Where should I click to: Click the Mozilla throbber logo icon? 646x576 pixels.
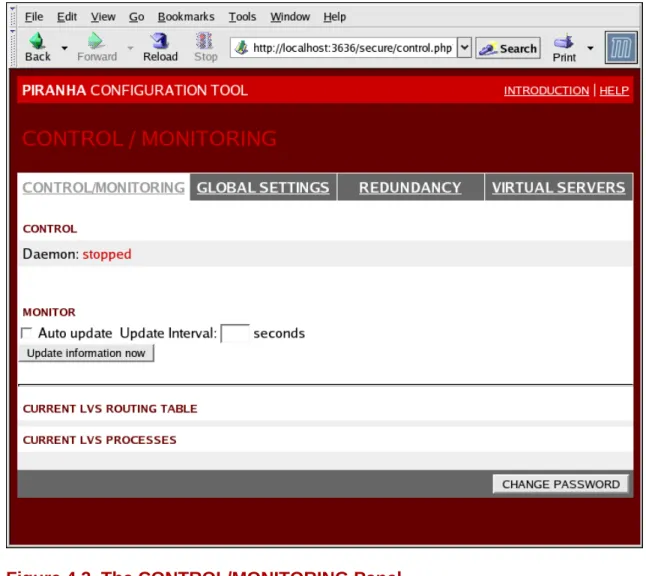click(x=621, y=48)
